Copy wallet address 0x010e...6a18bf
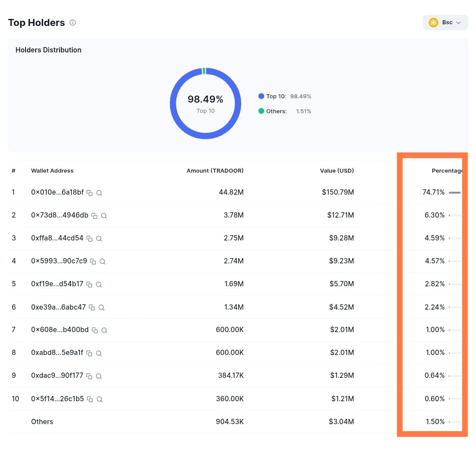The width and height of the screenshot is (476, 451). [89, 193]
